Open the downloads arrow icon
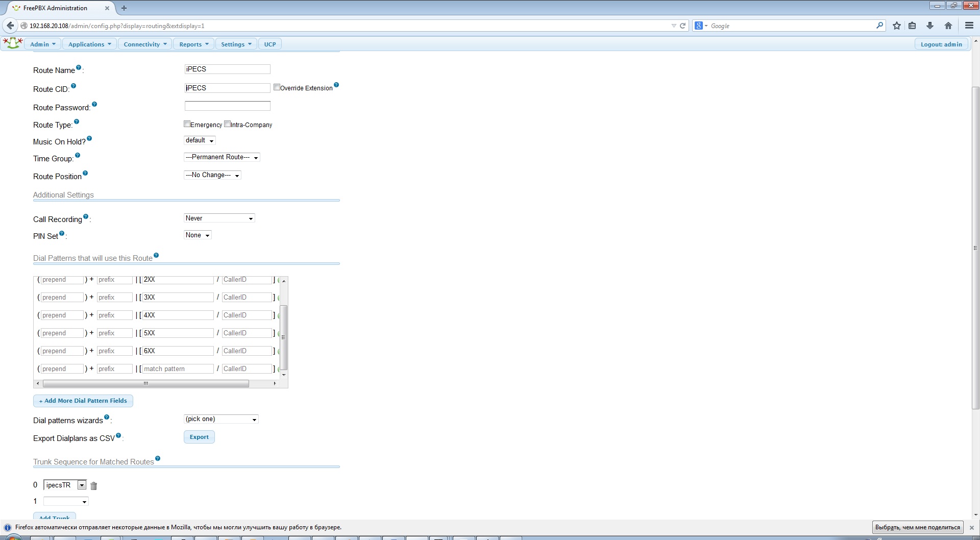The height and width of the screenshot is (540, 980). (x=930, y=26)
